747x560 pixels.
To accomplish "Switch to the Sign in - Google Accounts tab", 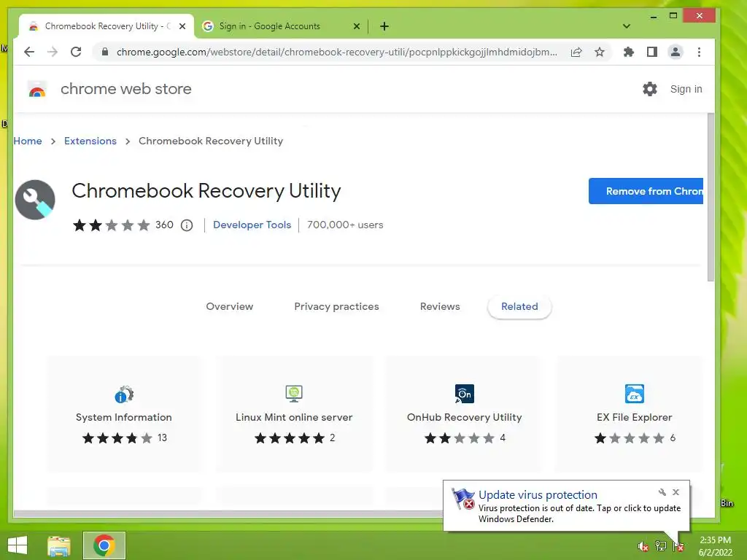I will click(x=281, y=26).
